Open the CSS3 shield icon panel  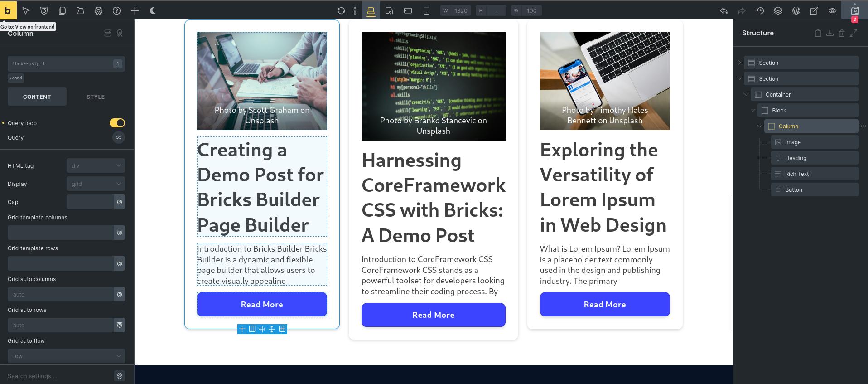(x=44, y=11)
